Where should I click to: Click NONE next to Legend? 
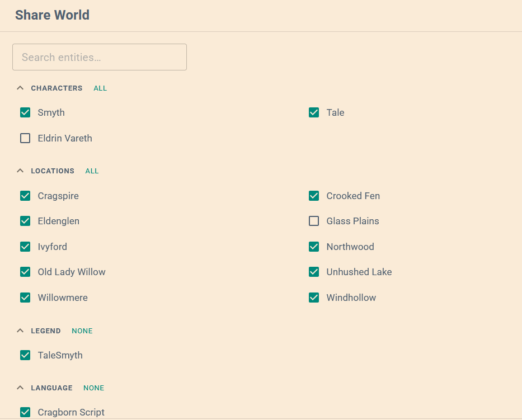pos(82,331)
